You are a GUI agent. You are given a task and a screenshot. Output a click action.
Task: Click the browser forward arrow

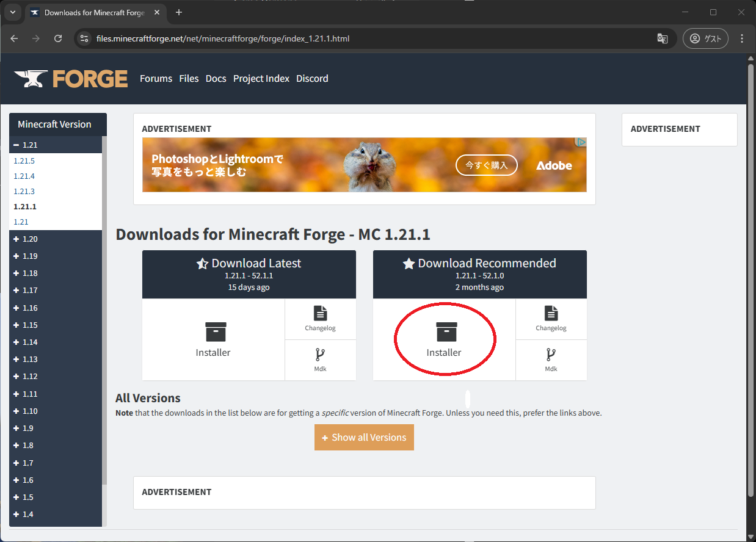coord(36,38)
